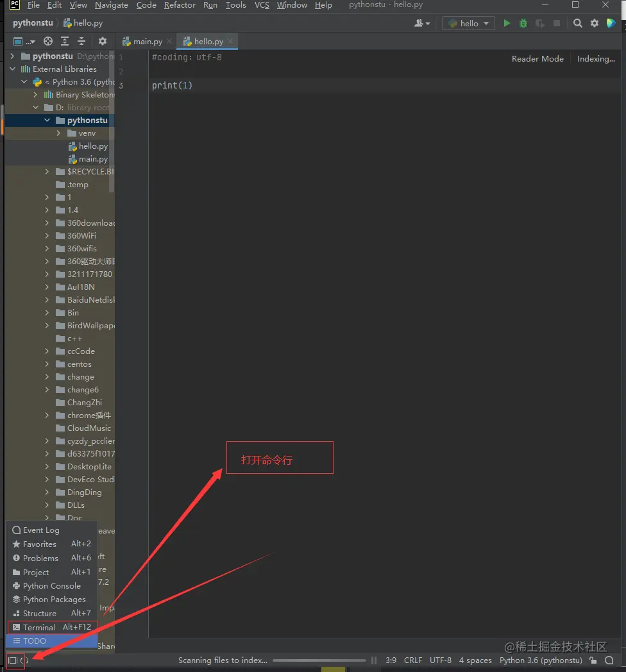Screen dimensions: 626x672
Task: Expand the Binary Skeletons node
Action: coord(35,95)
